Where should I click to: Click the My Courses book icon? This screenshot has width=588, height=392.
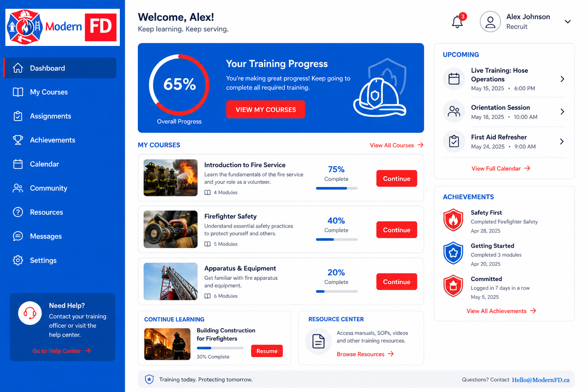[18, 92]
